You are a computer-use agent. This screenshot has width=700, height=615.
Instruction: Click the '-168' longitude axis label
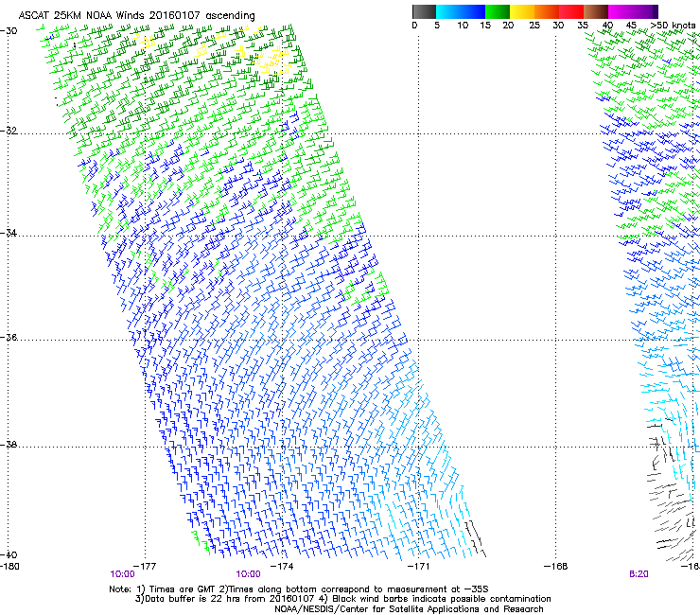point(556,567)
